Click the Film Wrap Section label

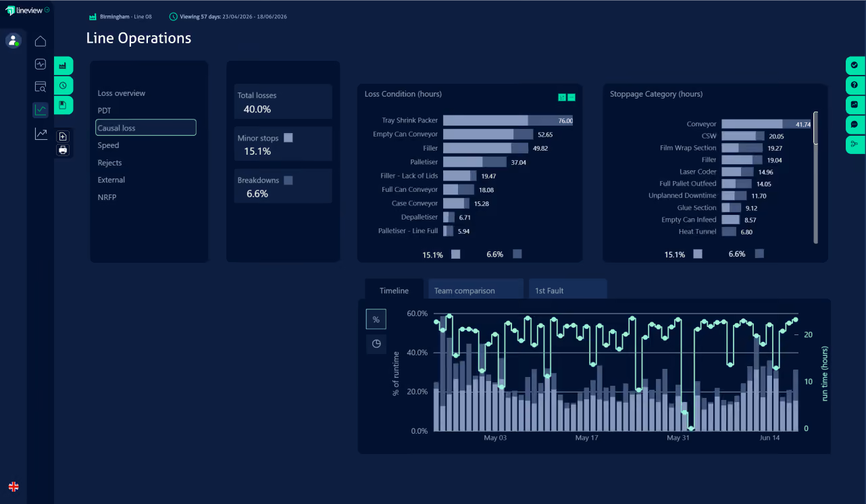click(688, 148)
